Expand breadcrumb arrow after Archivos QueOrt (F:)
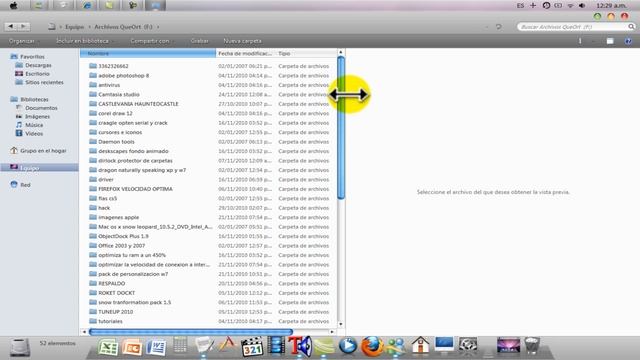Image resolution: width=640 pixels, height=360 pixels. [x=158, y=27]
